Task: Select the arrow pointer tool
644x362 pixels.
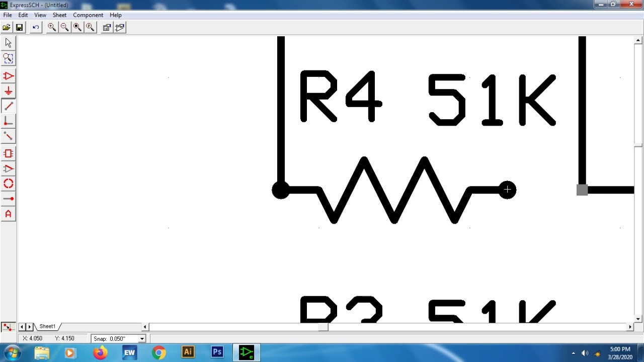Action: click(8, 43)
